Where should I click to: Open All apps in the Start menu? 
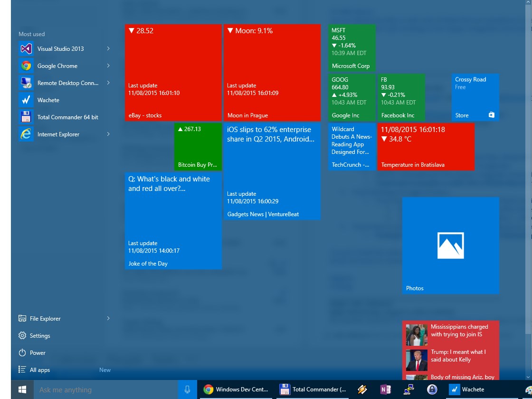pyautogui.click(x=40, y=370)
